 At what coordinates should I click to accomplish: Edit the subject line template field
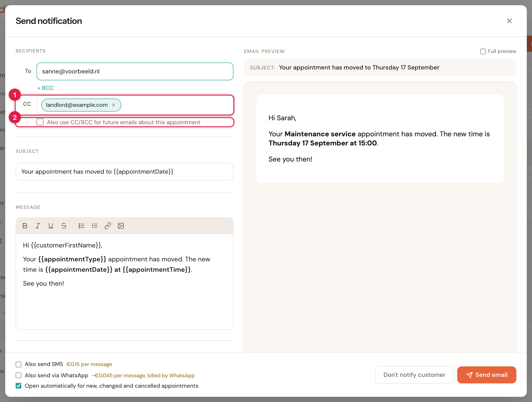[124, 171]
